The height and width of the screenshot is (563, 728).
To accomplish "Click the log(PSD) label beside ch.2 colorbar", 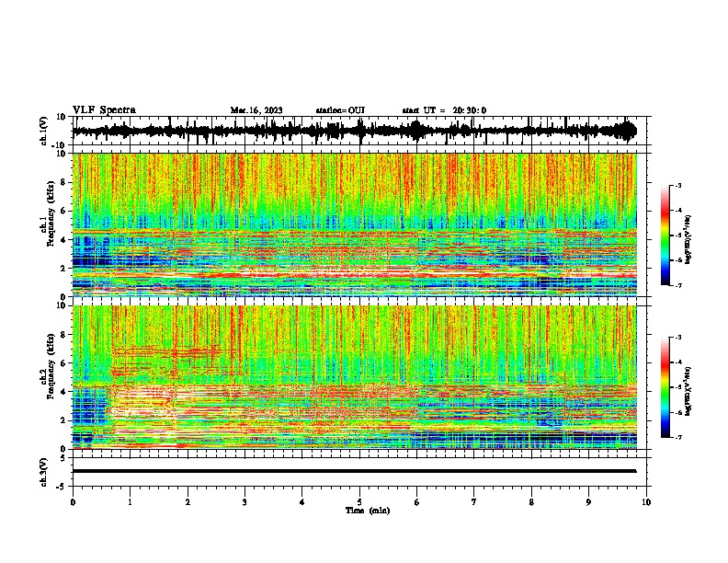I will click(688, 391).
